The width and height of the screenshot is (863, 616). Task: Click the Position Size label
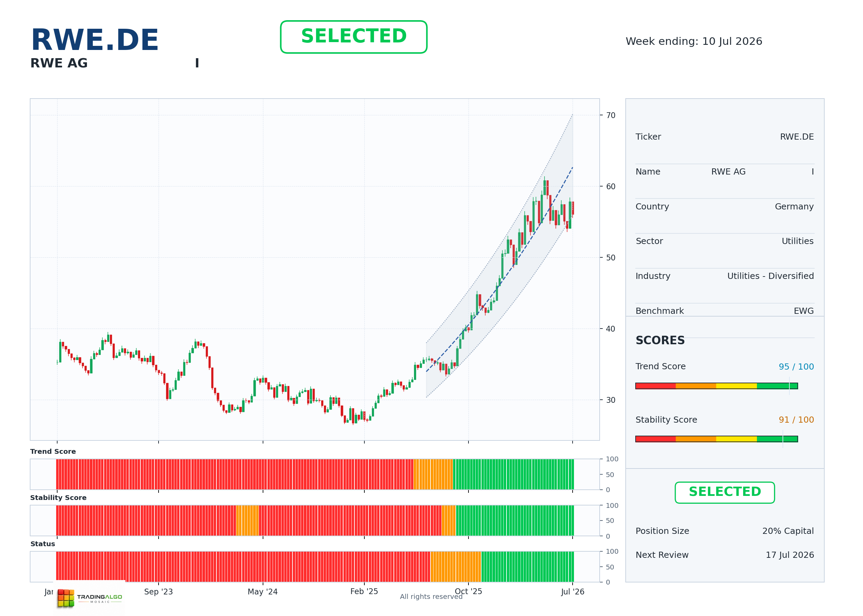click(x=662, y=531)
